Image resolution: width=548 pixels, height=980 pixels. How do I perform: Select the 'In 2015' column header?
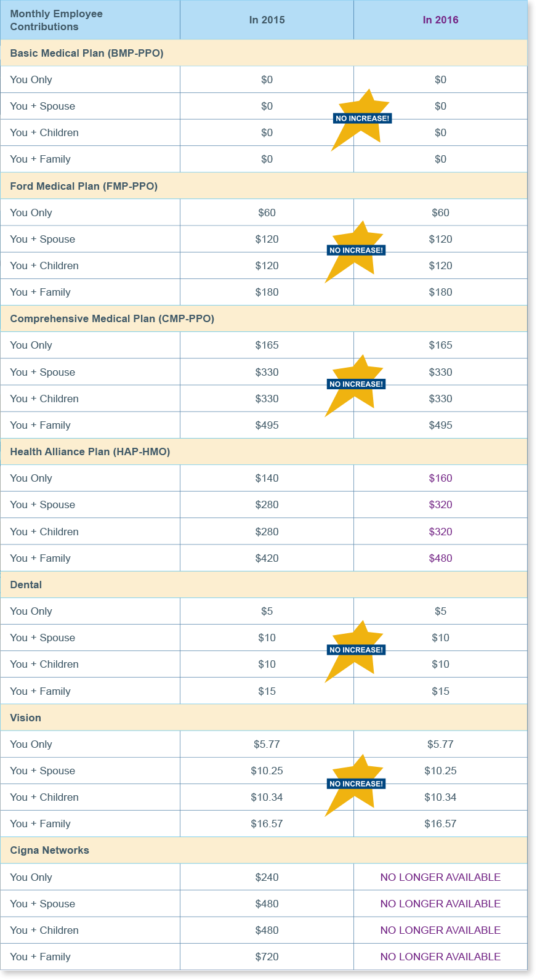[x=267, y=20]
